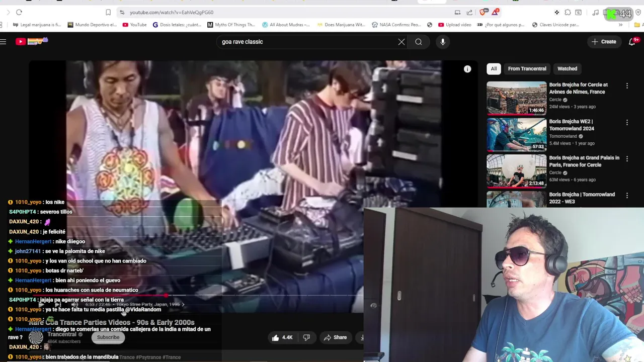644x362 pixels.
Task: Open the YouTube guide hamburger menu
Action: (4, 42)
